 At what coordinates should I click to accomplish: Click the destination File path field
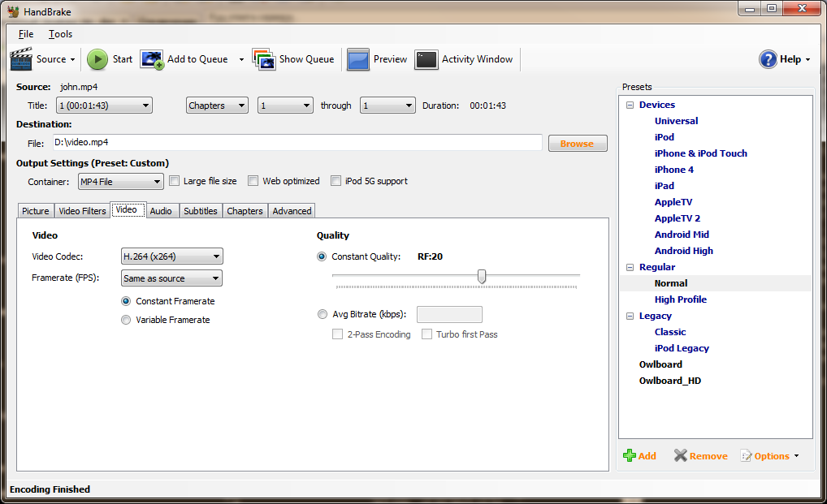click(x=297, y=143)
